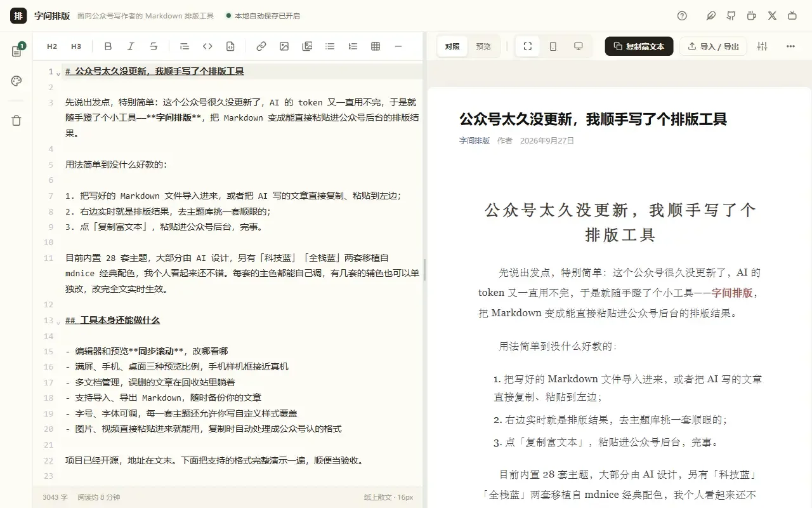
Task: Collapse the heading fold on line 13
Action: click(x=58, y=322)
